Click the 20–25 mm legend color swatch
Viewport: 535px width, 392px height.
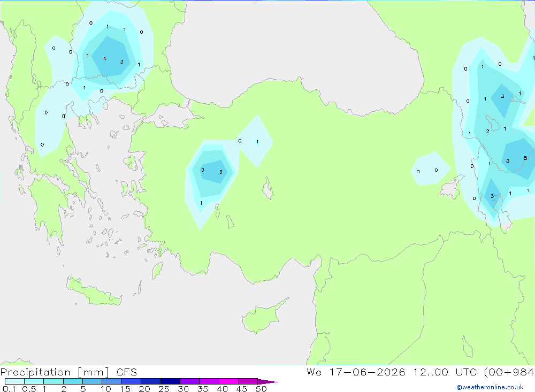[x=151, y=381]
